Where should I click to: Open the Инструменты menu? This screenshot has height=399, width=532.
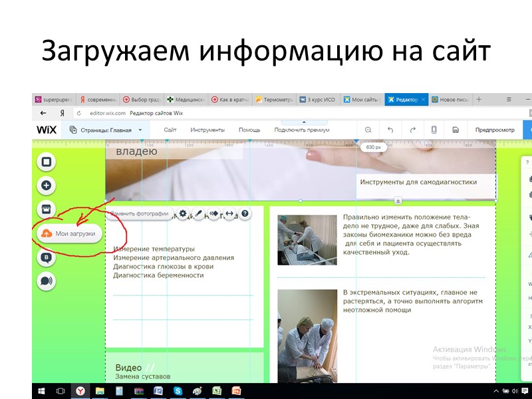(x=207, y=130)
